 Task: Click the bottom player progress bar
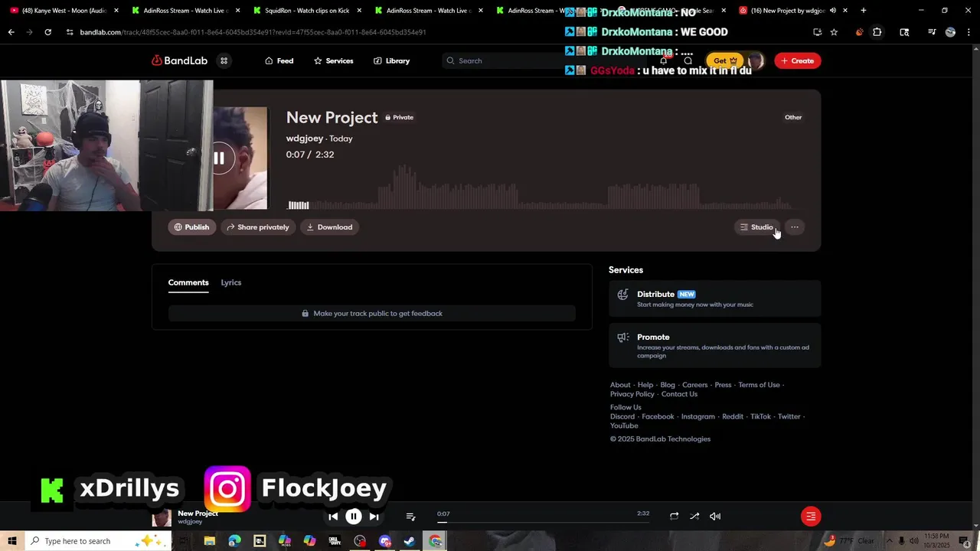tap(543, 523)
